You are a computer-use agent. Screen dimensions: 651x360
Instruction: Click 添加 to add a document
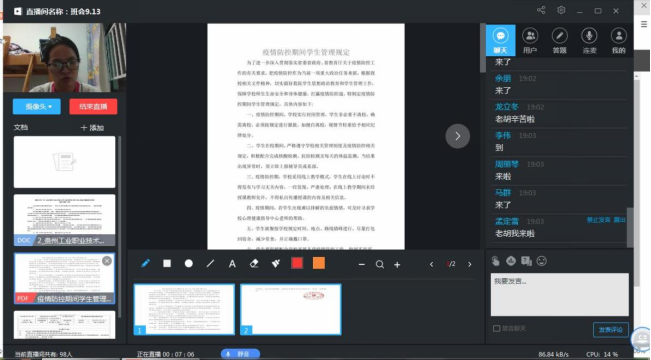pyautogui.click(x=92, y=127)
